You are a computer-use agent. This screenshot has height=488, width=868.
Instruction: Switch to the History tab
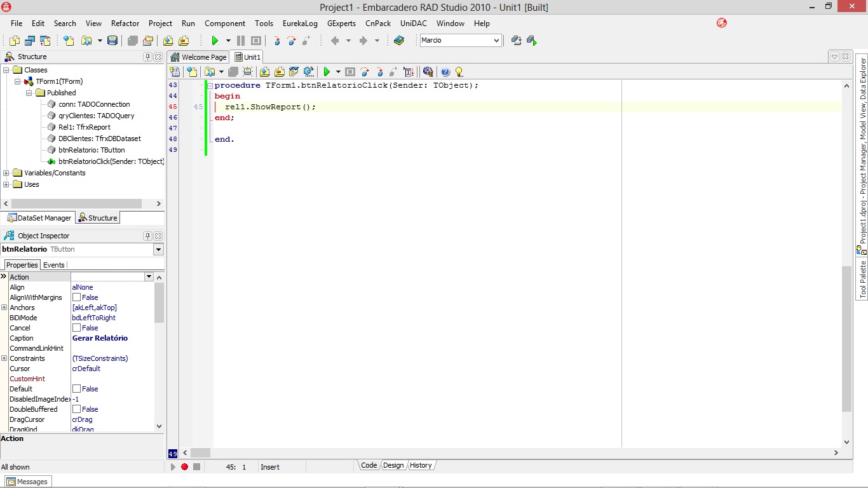[421, 465]
